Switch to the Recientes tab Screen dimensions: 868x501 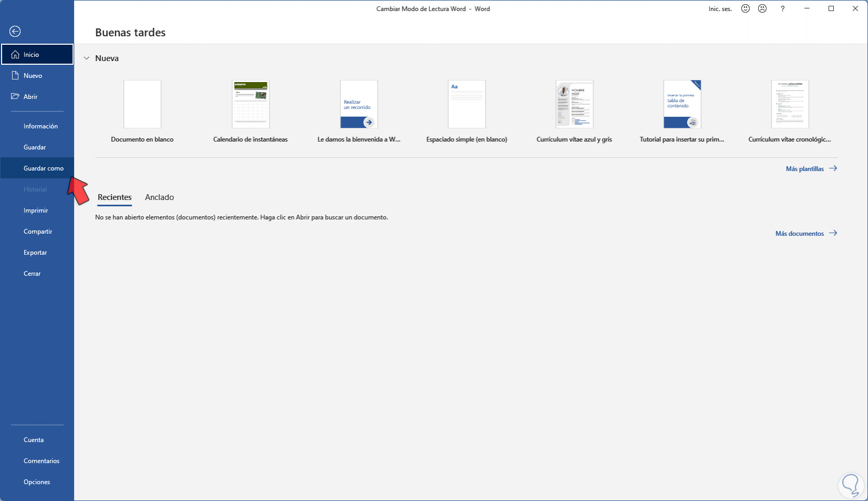point(115,197)
